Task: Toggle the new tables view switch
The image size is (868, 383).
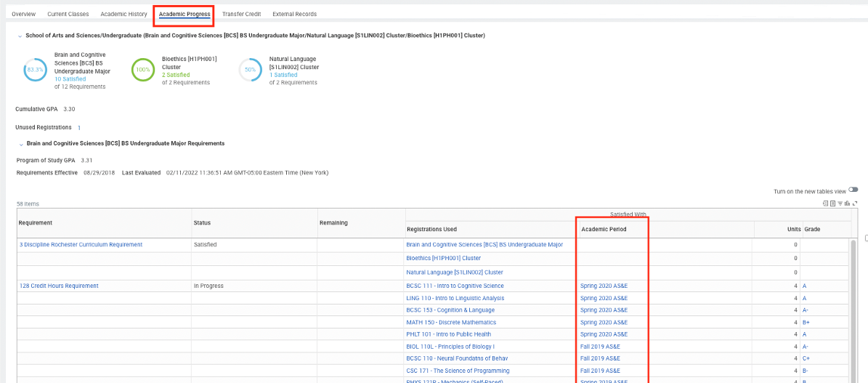Action: 853,190
